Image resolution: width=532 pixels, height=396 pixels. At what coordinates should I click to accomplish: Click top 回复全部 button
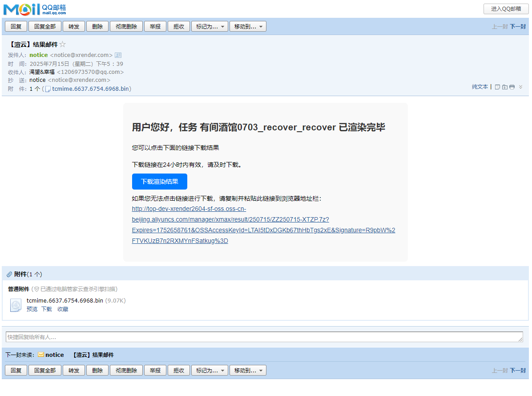[45, 27]
